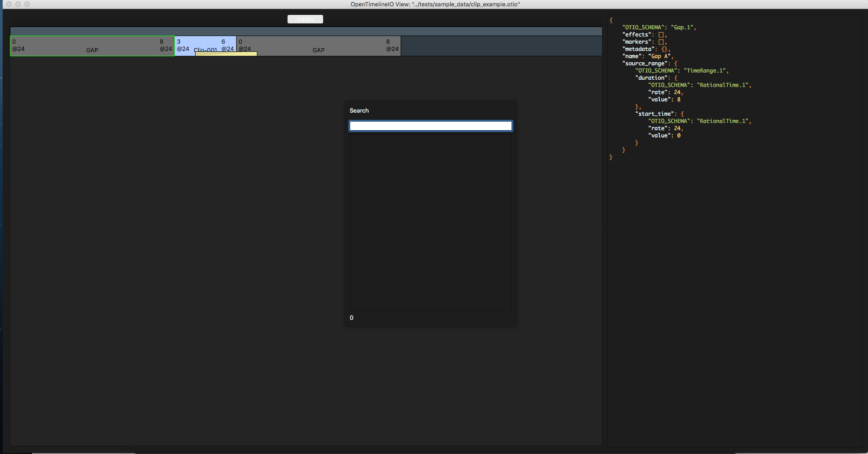
Task: Select the first GAP item on the track
Action: (x=92, y=45)
